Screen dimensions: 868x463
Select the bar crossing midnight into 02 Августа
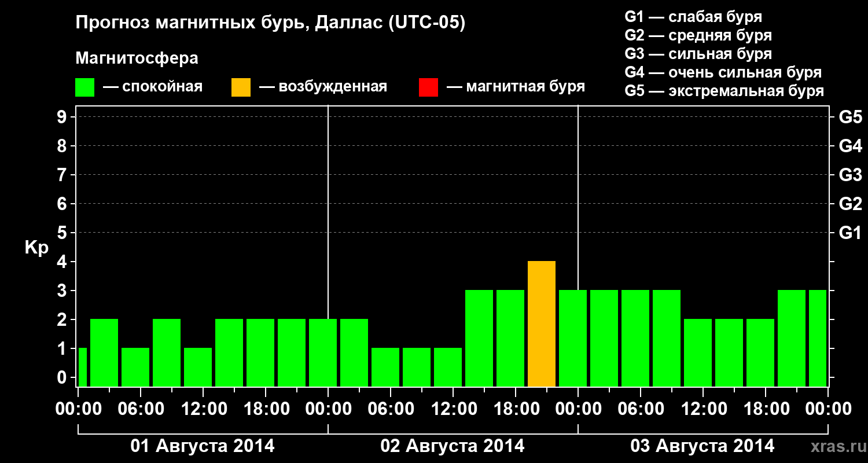pos(323,353)
